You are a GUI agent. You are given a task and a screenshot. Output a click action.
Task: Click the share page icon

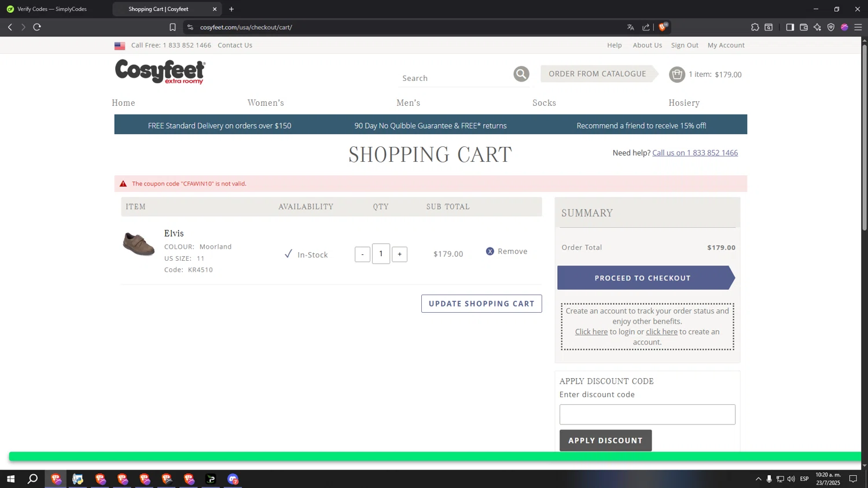[x=646, y=27]
